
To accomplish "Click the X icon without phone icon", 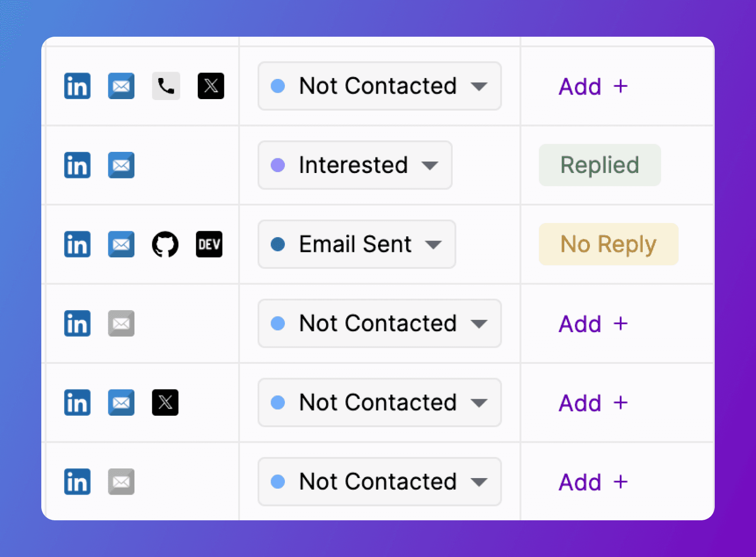I will [165, 402].
